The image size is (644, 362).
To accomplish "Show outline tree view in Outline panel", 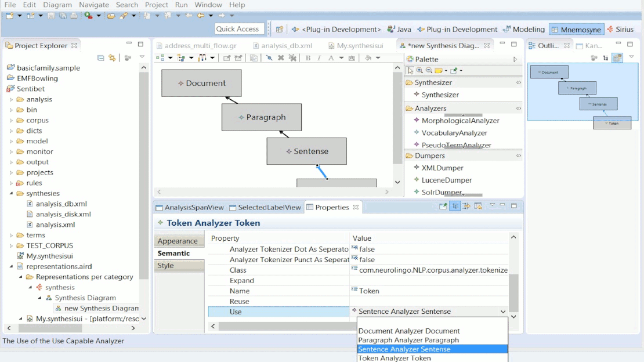I will (x=606, y=58).
